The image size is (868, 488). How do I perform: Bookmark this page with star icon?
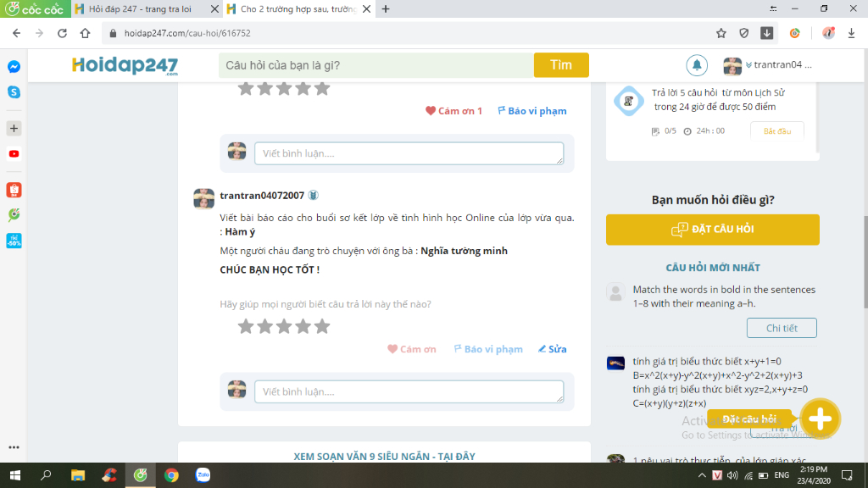721,33
